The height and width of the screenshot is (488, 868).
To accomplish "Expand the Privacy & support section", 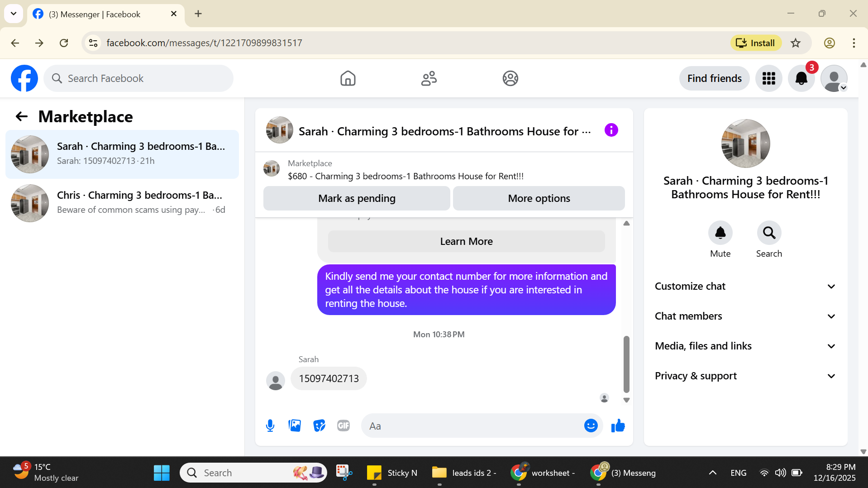I will pyautogui.click(x=745, y=376).
